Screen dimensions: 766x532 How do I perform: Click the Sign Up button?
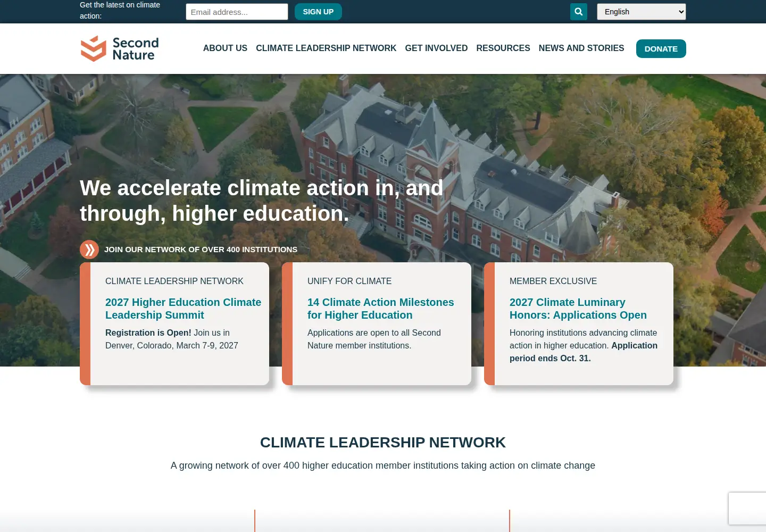pyautogui.click(x=318, y=12)
